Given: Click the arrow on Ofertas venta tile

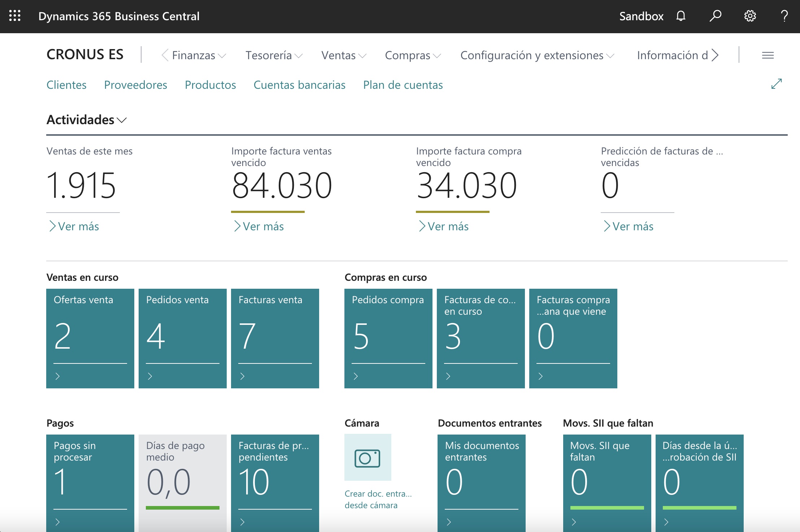Looking at the screenshot, I should (57, 376).
